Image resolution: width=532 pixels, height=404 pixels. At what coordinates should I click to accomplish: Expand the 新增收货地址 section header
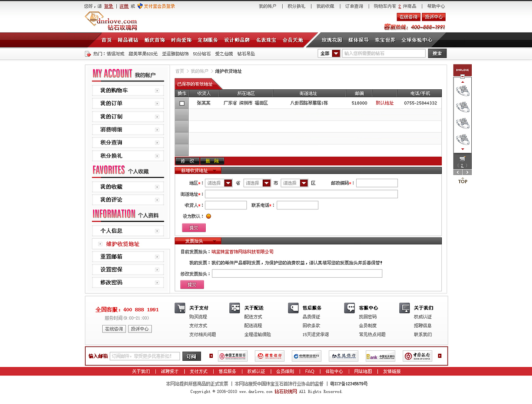(x=198, y=170)
